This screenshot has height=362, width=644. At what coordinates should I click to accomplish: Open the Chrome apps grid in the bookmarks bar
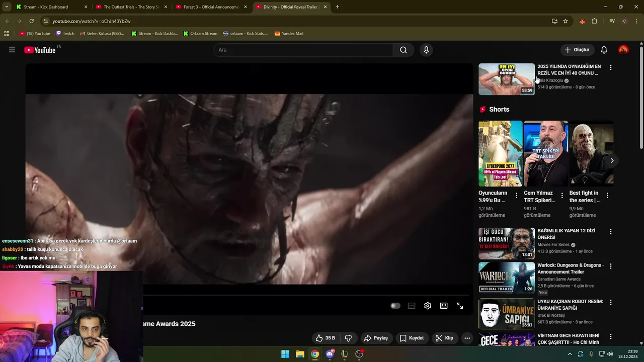point(7,34)
